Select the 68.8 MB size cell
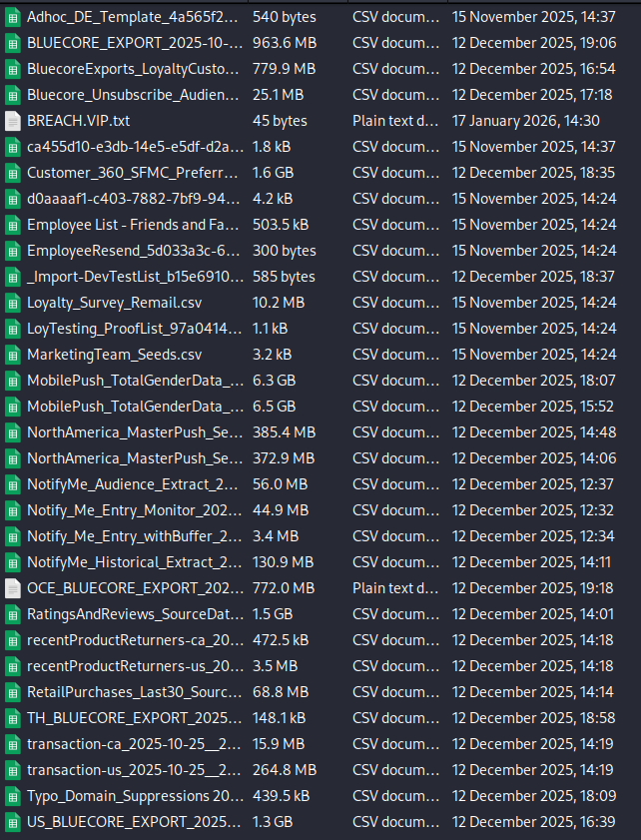This screenshot has height=840, width=641. (281, 692)
